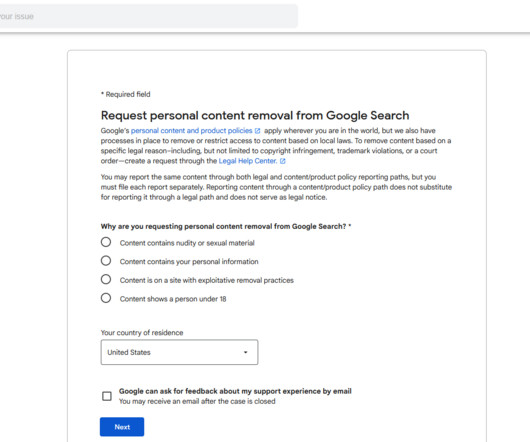Click the blue Next button

(122, 427)
